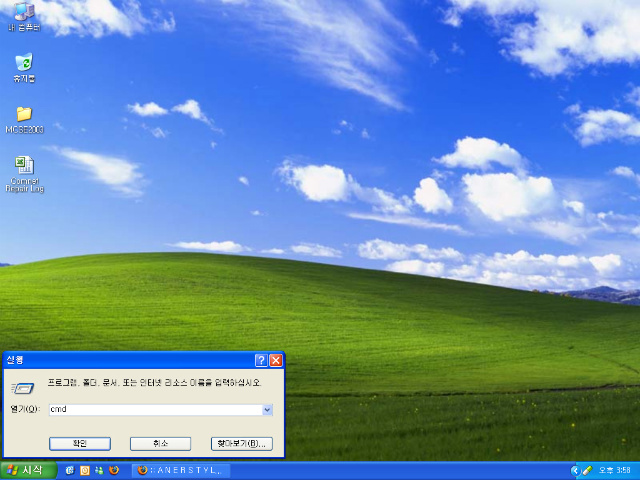640x480 pixels.
Task: Open the My Computer desktop icon
Action: click(x=24, y=16)
